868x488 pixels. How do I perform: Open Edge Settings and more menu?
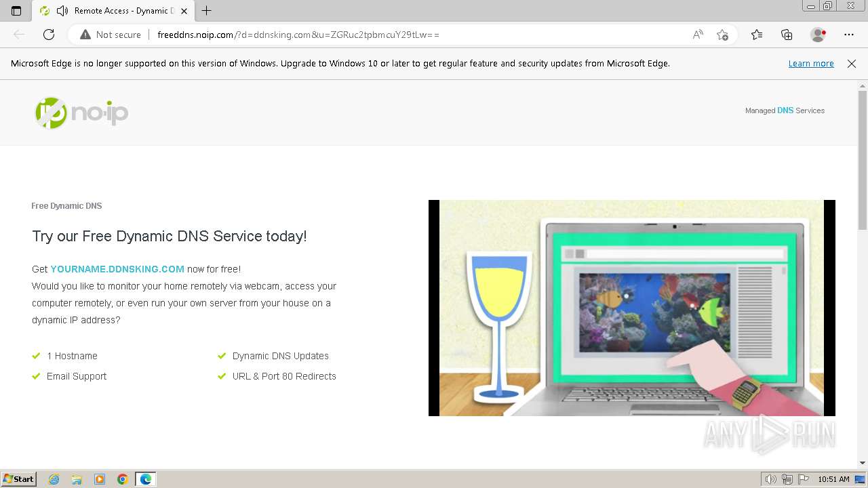point(849,35)
